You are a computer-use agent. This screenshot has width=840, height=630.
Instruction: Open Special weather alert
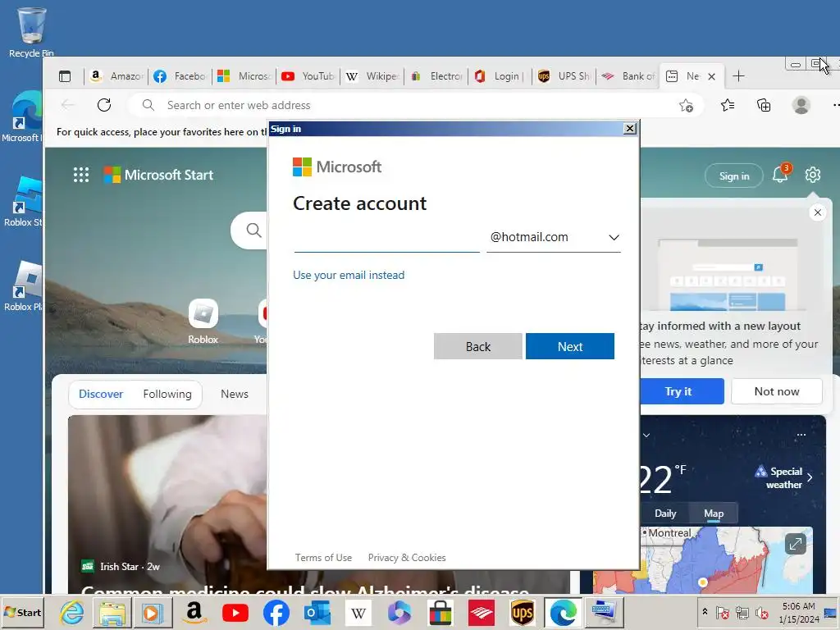coord(783,478)
